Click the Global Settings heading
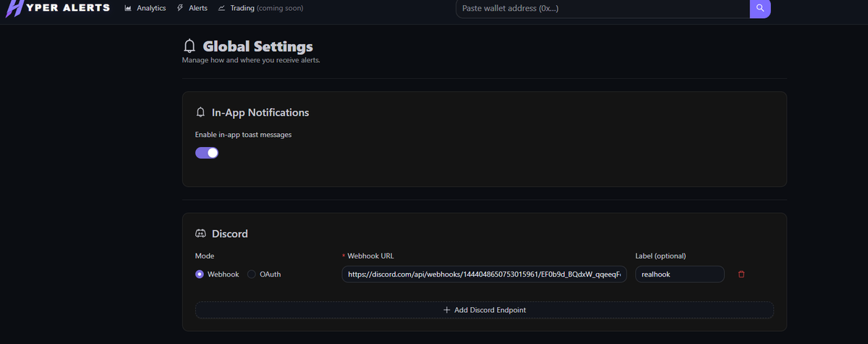The image size is (868, 344). 258,46
